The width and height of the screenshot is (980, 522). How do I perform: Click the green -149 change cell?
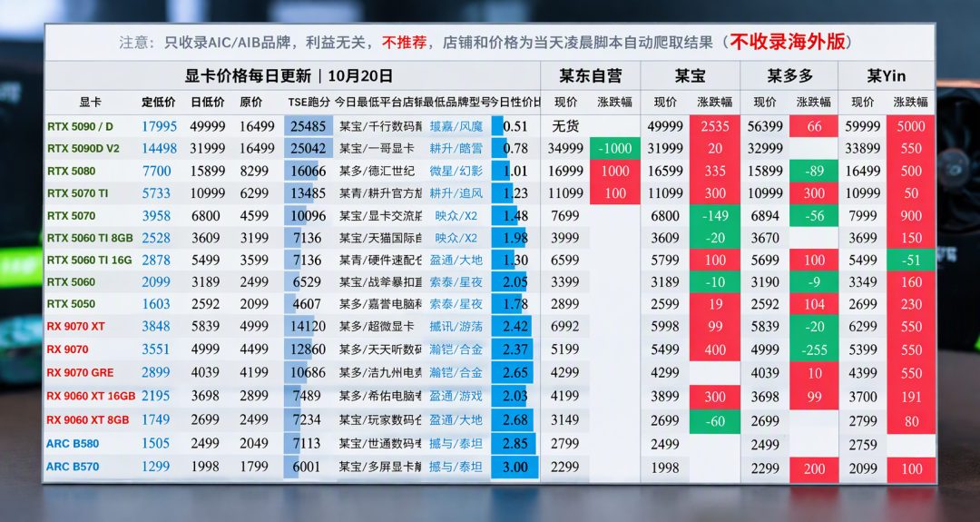click(x=715, y=216)
